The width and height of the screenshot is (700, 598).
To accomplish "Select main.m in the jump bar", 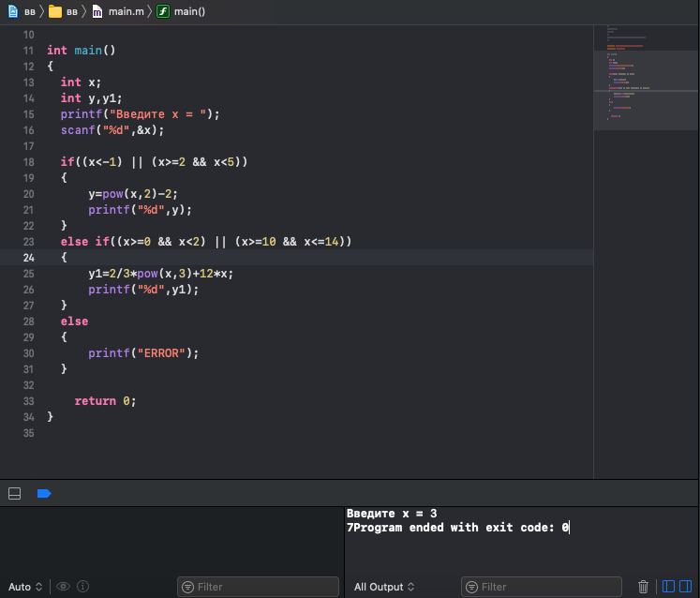I will click(x=125, y=11).
